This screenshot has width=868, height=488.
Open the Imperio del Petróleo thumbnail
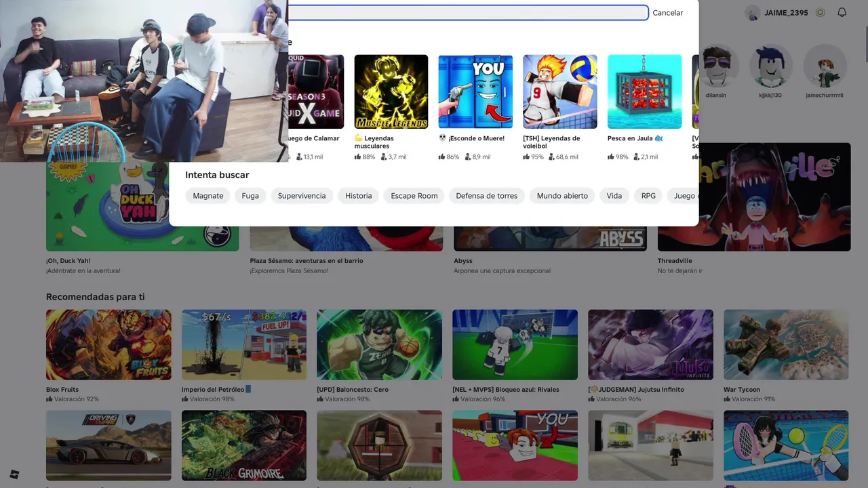coord(244,345)
